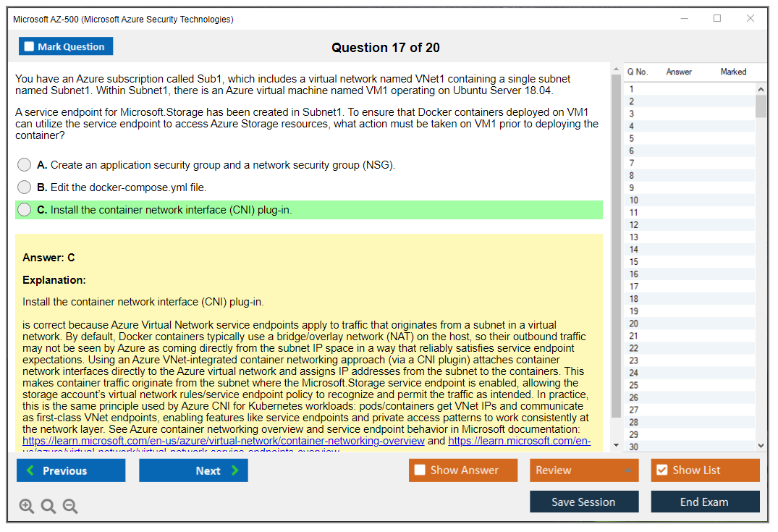The width and height of the screenshot is (778, 532).
Task: Go back to the Previous question
Action: point(71,470)
